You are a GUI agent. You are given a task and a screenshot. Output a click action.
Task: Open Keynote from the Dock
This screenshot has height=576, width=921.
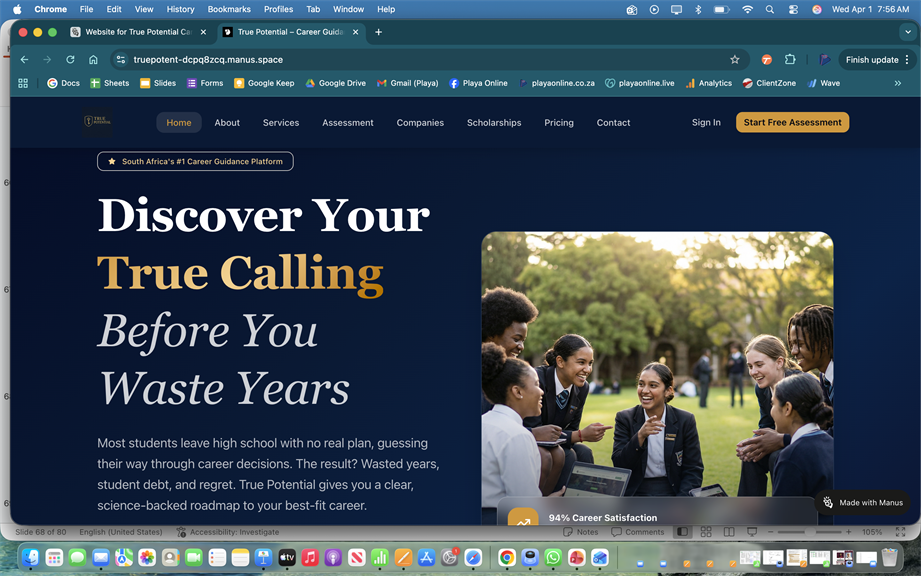(x=263, y=557)
